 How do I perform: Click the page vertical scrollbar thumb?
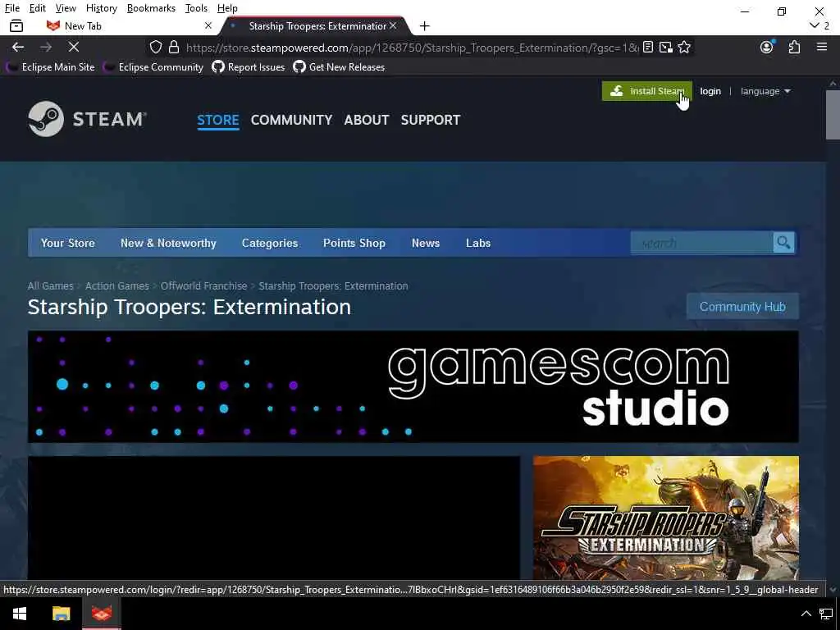coord(833,115)
